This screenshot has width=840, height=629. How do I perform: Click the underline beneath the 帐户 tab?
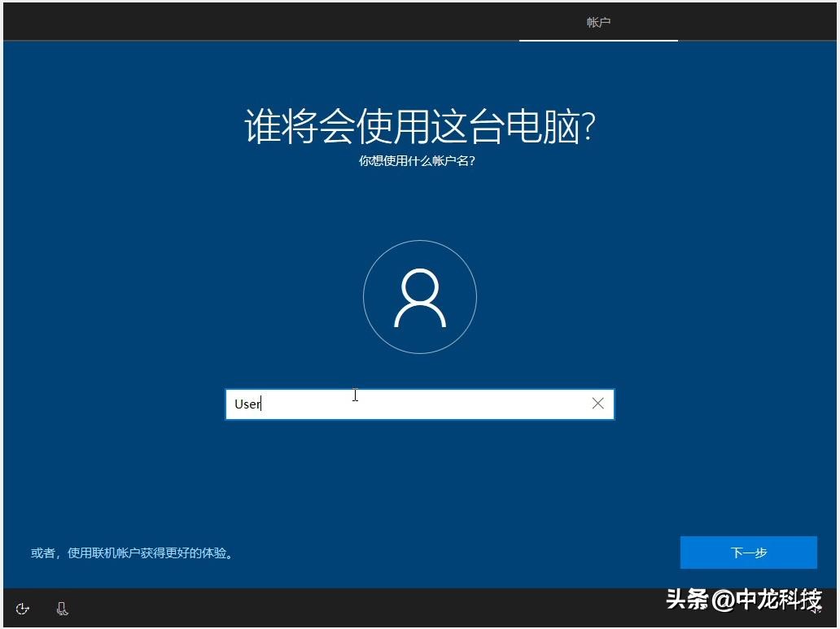click(x=598, y=41)
